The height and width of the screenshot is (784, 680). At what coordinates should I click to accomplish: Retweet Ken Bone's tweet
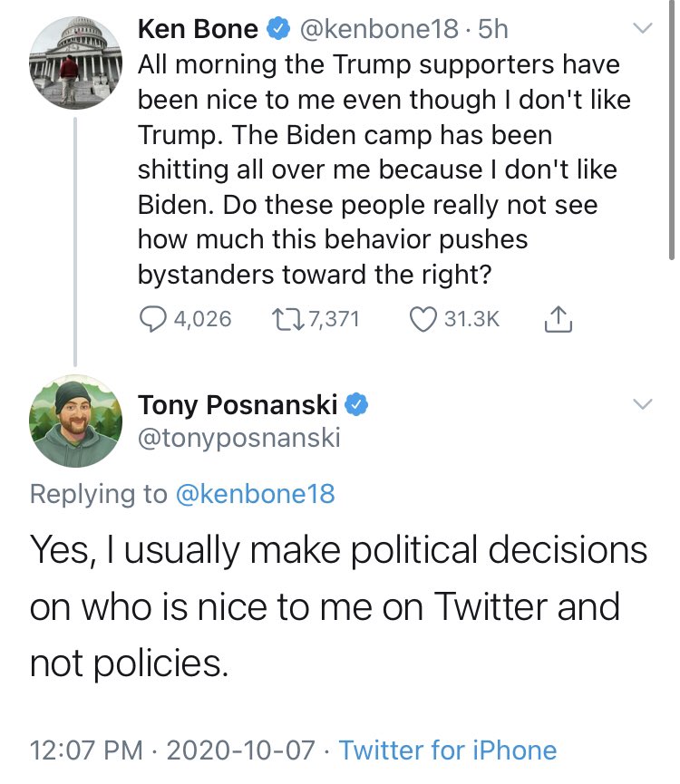point(283,319)
